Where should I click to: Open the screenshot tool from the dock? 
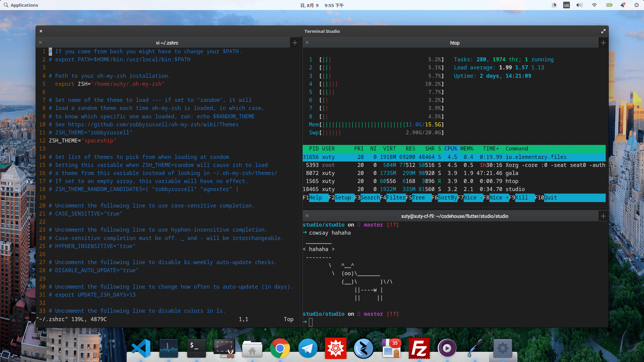point(224,348)
